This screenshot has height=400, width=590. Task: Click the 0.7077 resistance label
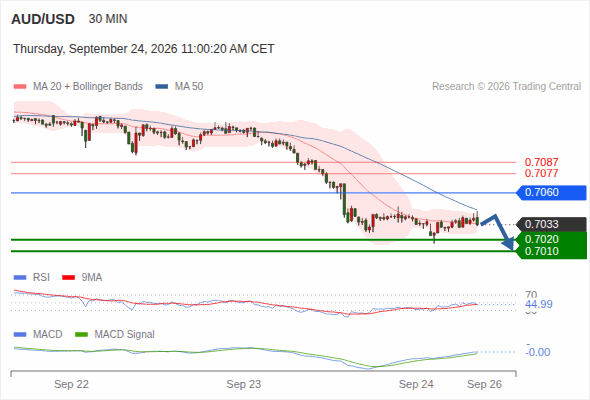click(541, 173)
